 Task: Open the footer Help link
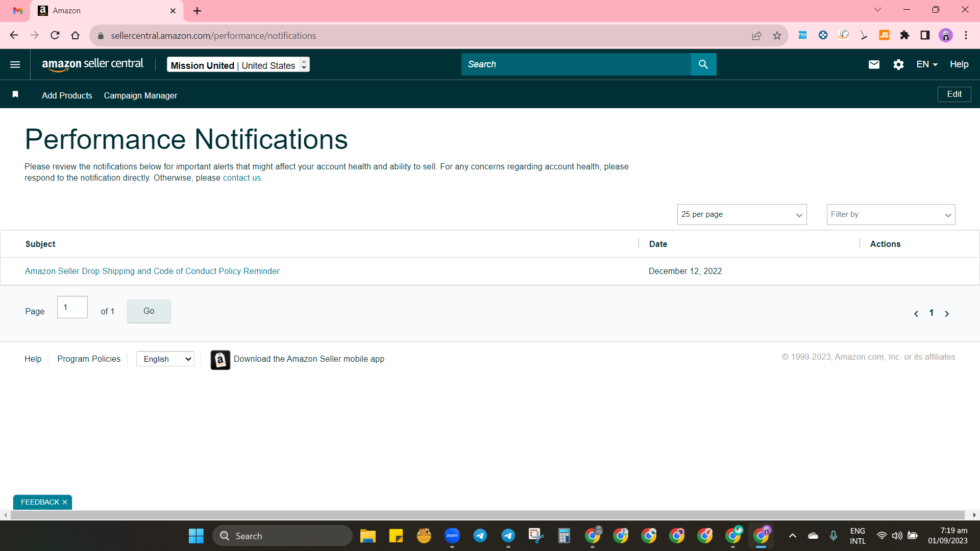click(33, 359)
